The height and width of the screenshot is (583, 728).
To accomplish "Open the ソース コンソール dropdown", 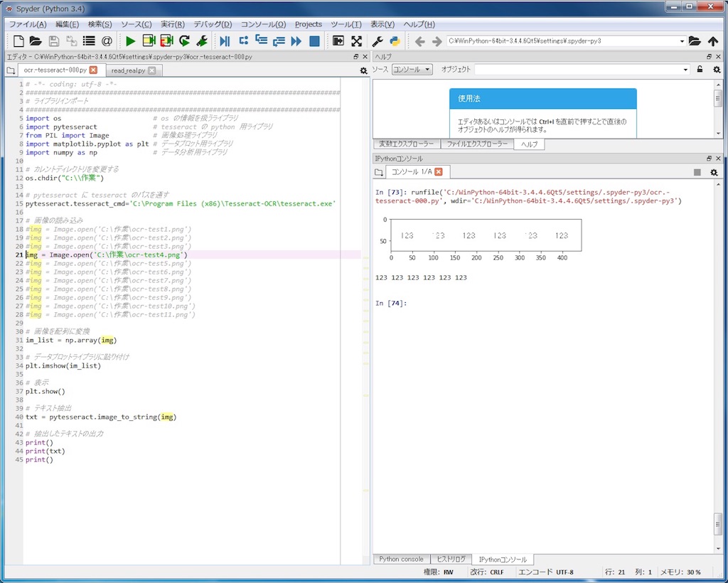I will point(412,70).
